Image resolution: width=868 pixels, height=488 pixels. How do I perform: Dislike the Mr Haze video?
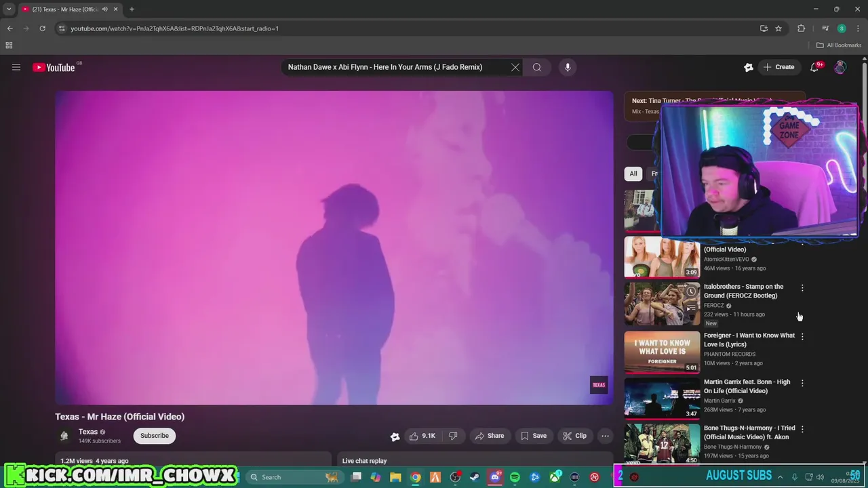point(453,436)
